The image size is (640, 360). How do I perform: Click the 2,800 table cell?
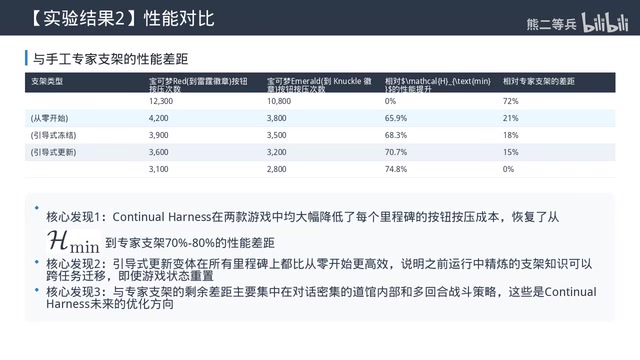[x=276, y=169]
